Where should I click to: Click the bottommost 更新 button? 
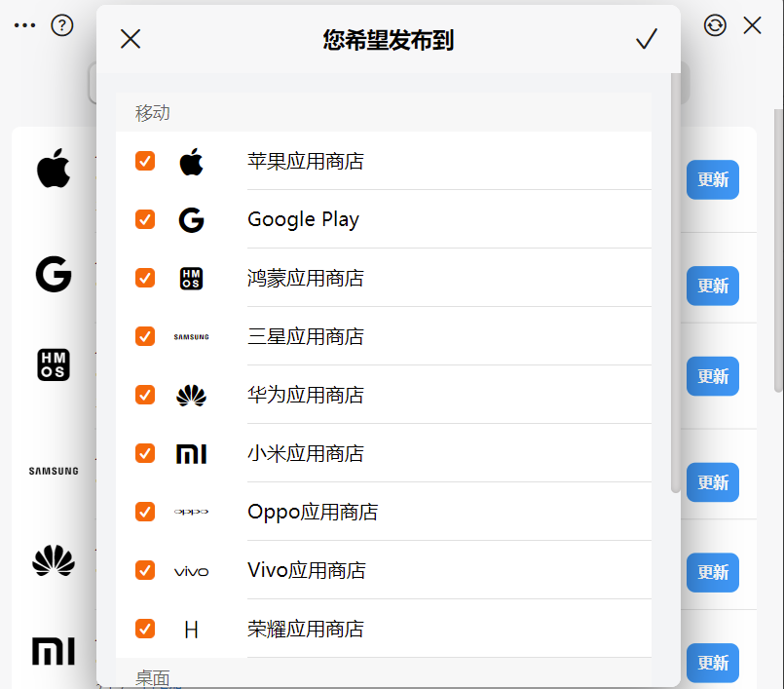[x=713, y=663]
